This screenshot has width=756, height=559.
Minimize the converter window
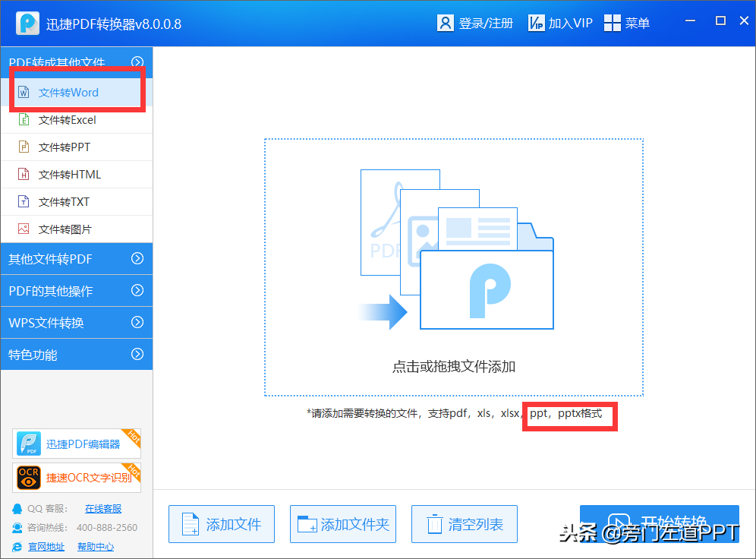coord(690,21)
